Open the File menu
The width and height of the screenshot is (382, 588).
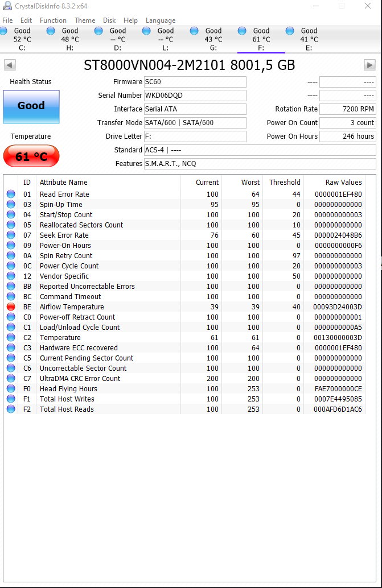click(x=7, y=20)
